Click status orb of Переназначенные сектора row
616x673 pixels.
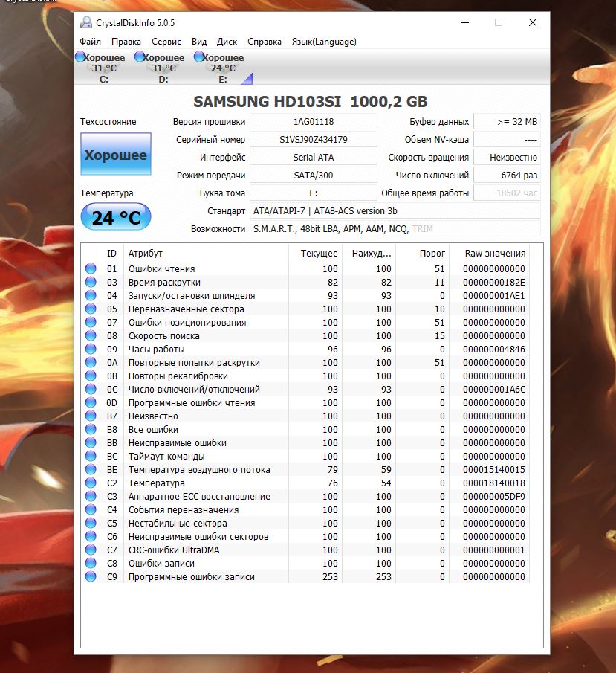pyautogui.click(x=91, y=309)
